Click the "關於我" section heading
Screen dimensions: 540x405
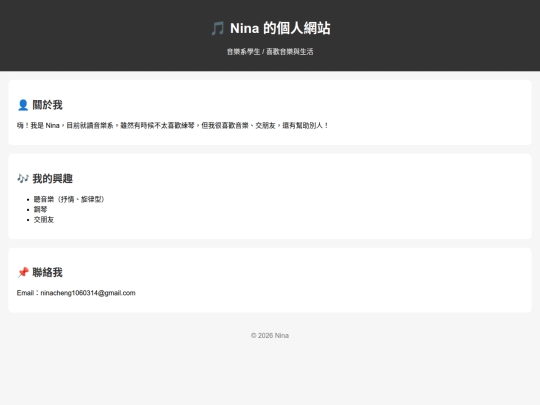point(48,105)
